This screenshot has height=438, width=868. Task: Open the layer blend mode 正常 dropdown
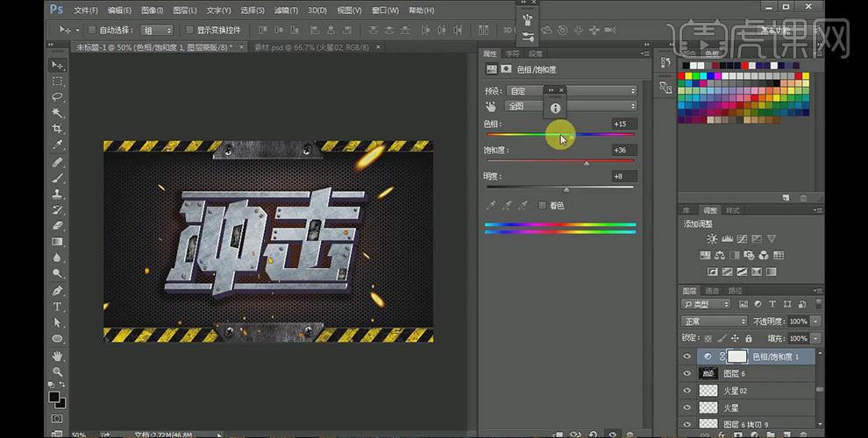tap(714, 321)
